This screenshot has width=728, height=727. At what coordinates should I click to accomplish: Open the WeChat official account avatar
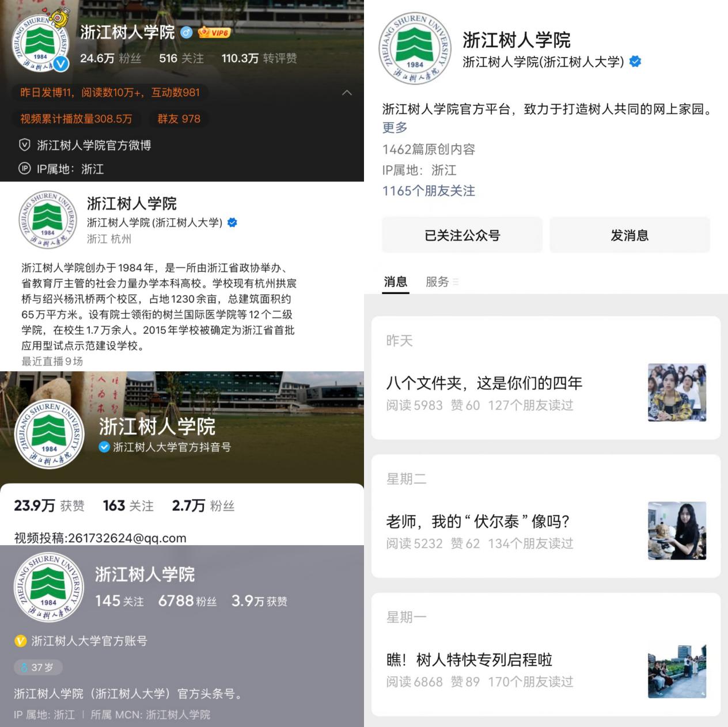(415, 48)
